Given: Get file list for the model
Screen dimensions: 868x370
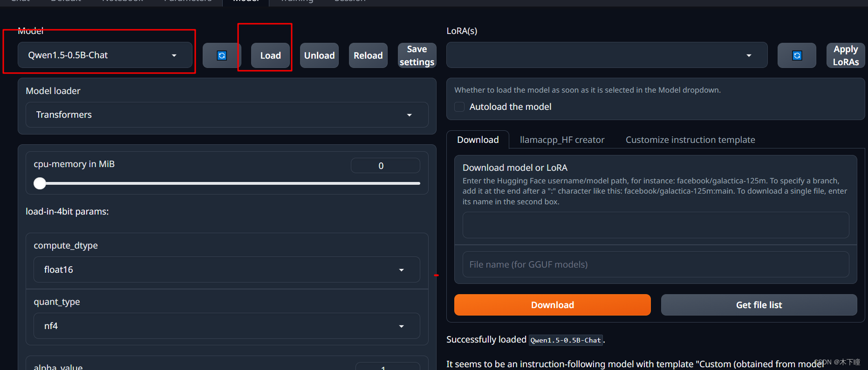Looking at the screenshot, I should click(759, 305).
